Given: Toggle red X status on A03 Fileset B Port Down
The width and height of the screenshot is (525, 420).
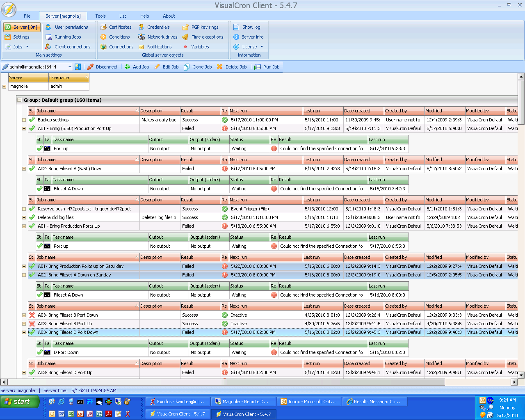Looking at the screenshot, I should tap(32, 315).
